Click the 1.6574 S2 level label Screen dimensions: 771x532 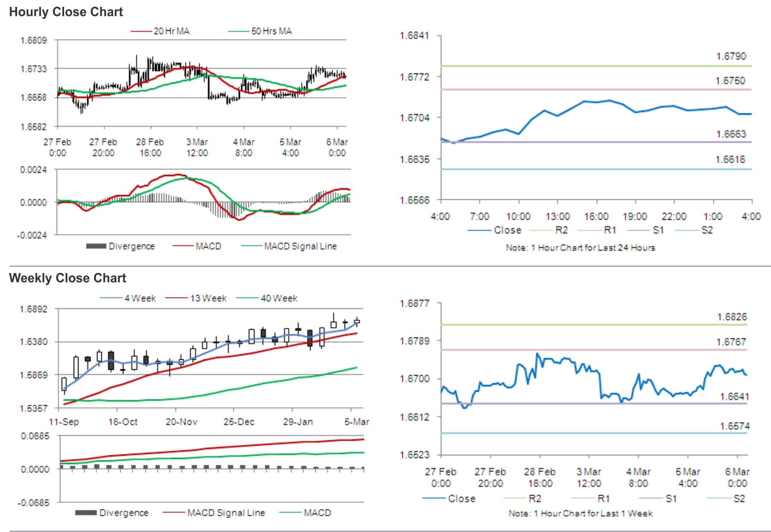[735, 426]
